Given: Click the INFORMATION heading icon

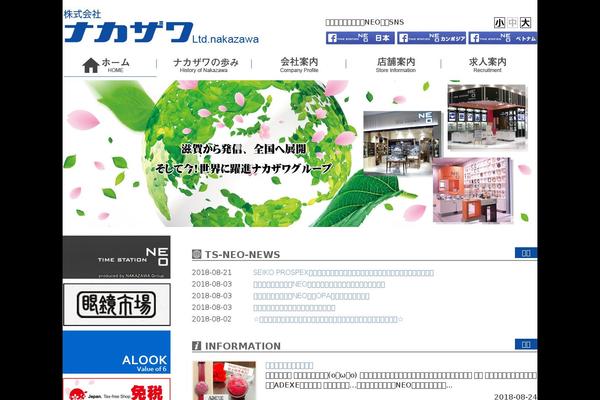Looking at the screenshot, I should pos(197,346).
